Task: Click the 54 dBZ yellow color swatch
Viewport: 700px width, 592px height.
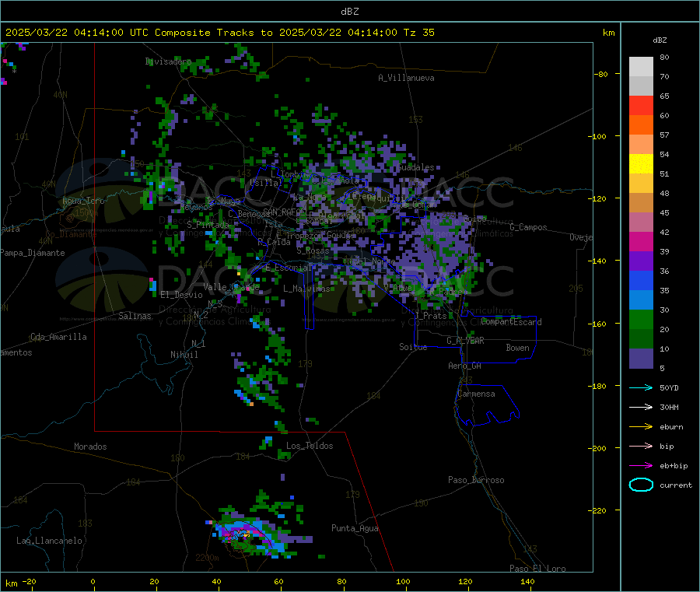Action: pos(641,164)
